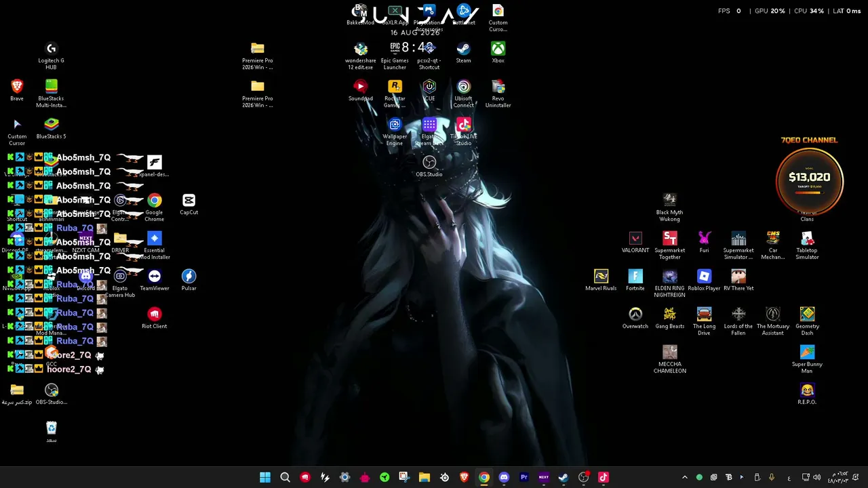Launch Marvel Rivals from the desktop

point(601,280)
